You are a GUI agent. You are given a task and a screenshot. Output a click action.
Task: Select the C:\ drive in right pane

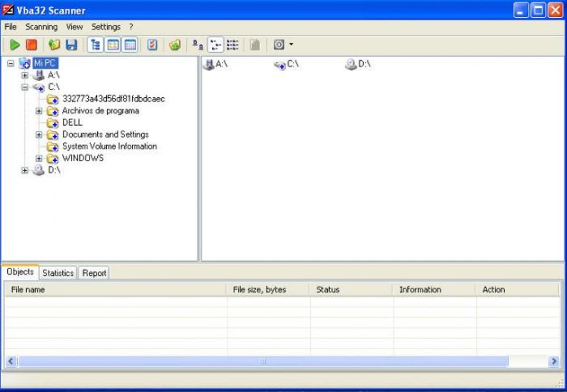coord(286,64)
